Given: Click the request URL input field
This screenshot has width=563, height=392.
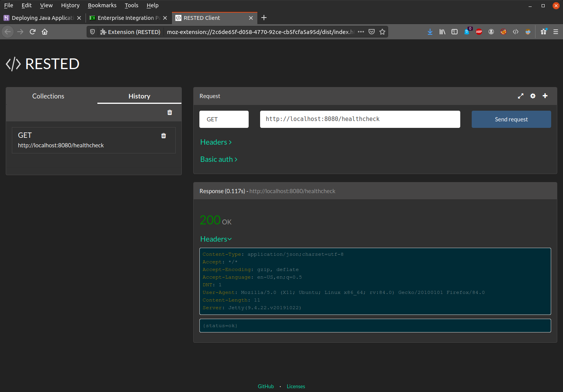Looking at the screenshot, I should pyautogui.click(x=360, y=119).
